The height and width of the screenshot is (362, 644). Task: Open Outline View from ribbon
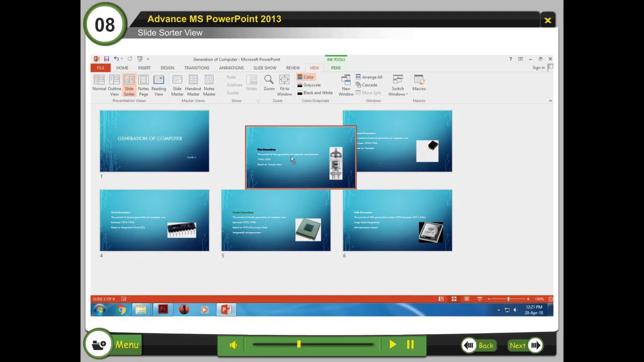tap(114, 85)
